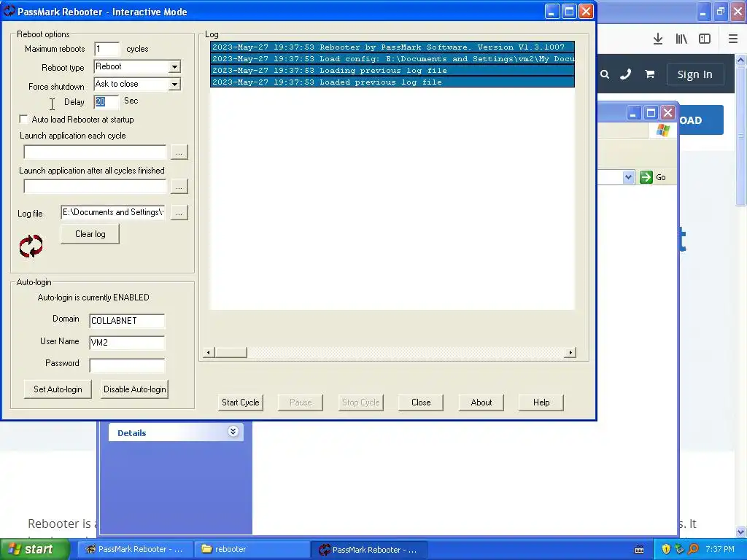Click the red Rebooter cycle arrows icon

pos(31,246)
